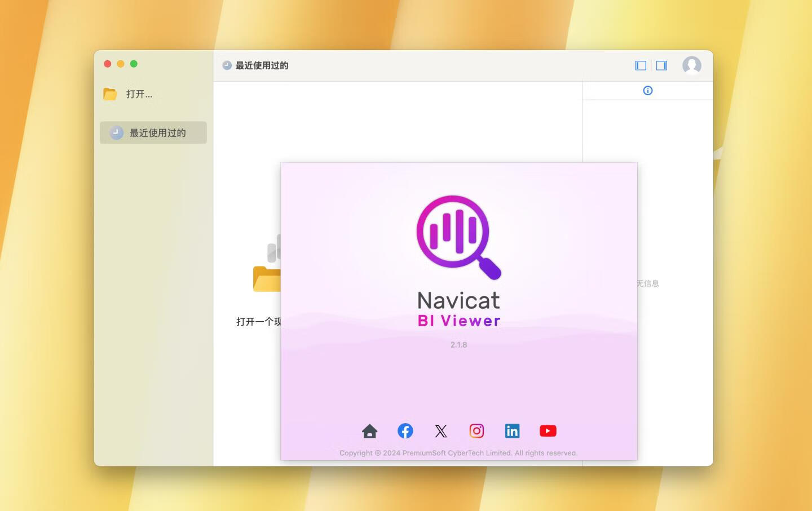812x511 pixels.
Task: Toggle the right information pane icon
Action: tap(661, 65)
